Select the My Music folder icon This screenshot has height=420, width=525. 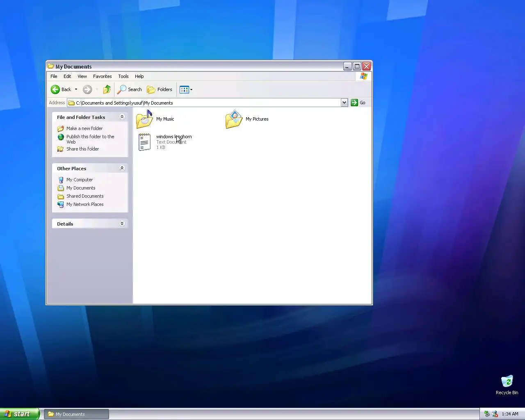tap(144, 119)
